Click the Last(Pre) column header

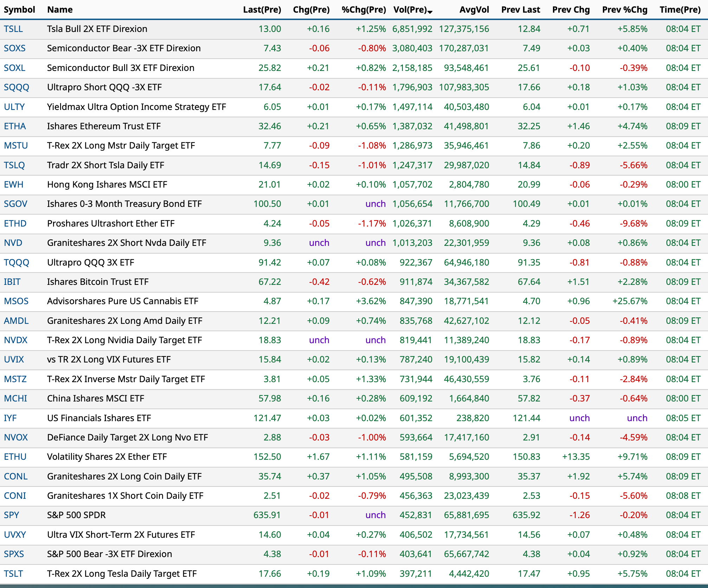pyautogui.click(x=262, y=9)
